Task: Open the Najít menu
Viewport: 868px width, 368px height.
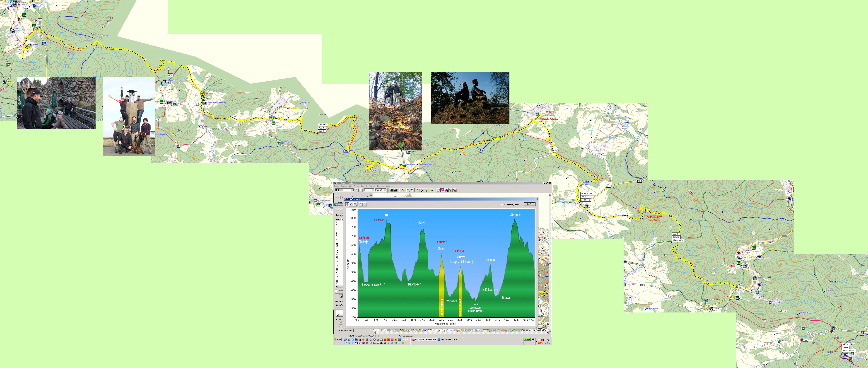Action: 350,186
